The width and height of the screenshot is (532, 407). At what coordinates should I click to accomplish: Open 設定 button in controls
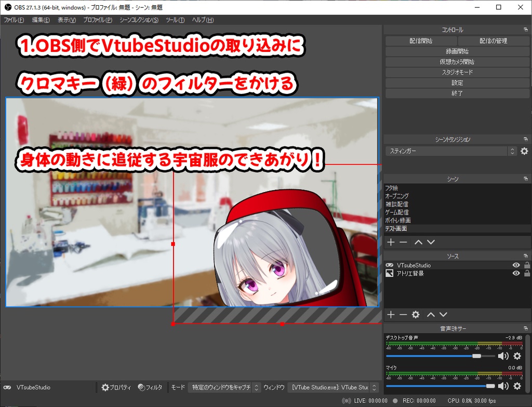(457, 83)
